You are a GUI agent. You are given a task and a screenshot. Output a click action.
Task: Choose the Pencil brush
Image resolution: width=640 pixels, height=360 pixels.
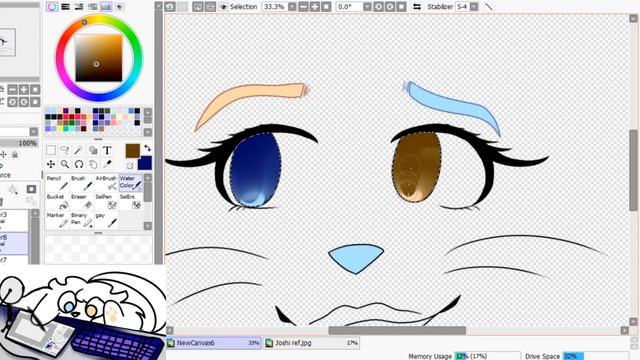point(57,183)
